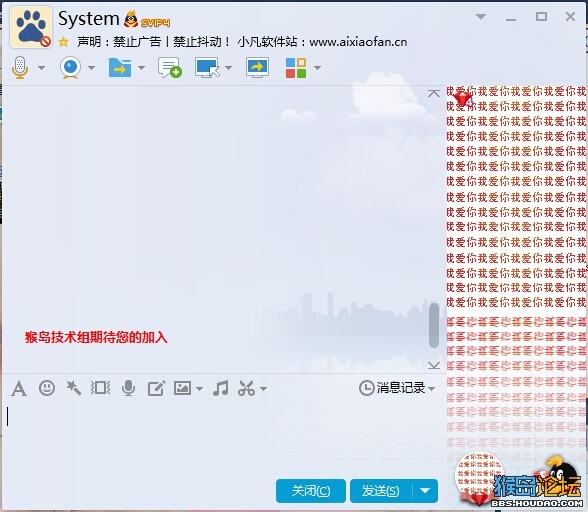Image resolution: width=588 pixels, height=512 pixels.
Task: Record voice message microphone icon
Action: pyautogui.click(x=128, y=388)
